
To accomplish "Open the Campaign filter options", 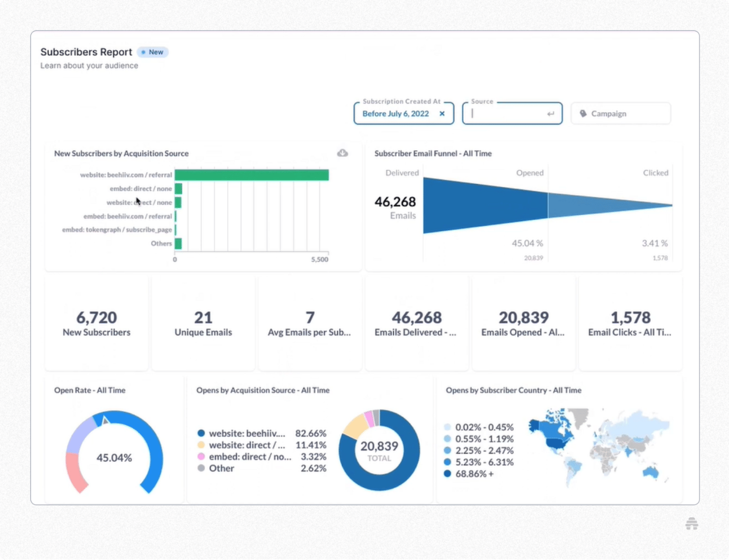I will (x=621, y=113).
